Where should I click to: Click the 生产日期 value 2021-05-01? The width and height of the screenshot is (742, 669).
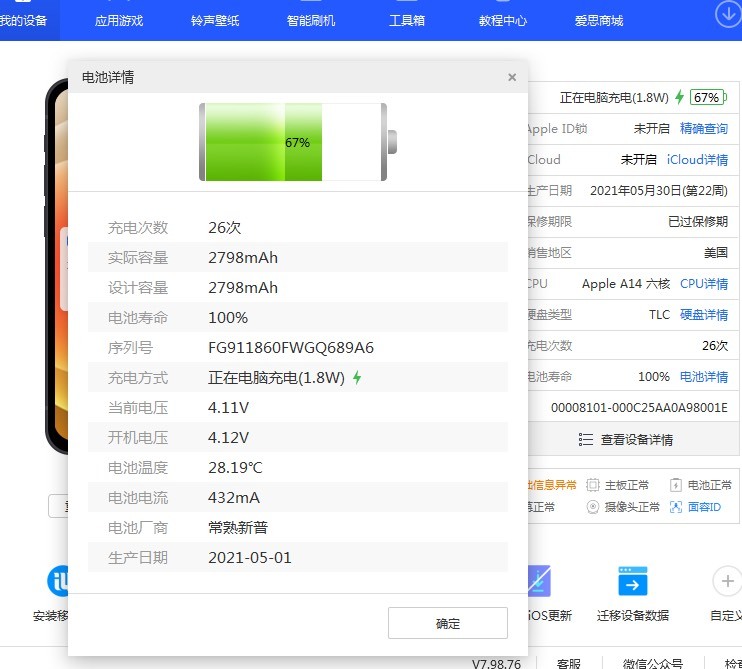(x=250, y=558)
